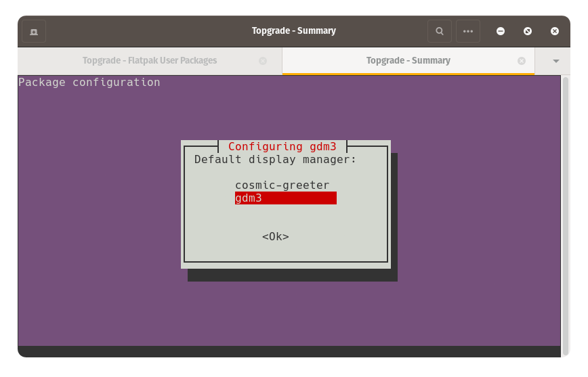
Task: Confirm with the <Ok> button
Action: pyautogui.click(x=276, y=236)
